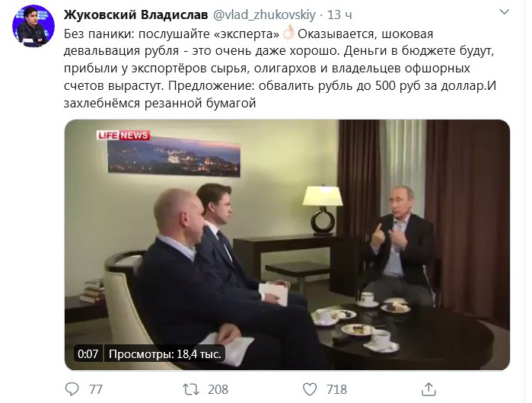The width and height of the screenshot is (532, 403).
Task: Like the tweet with the heart icon
Action: (310, 389)
